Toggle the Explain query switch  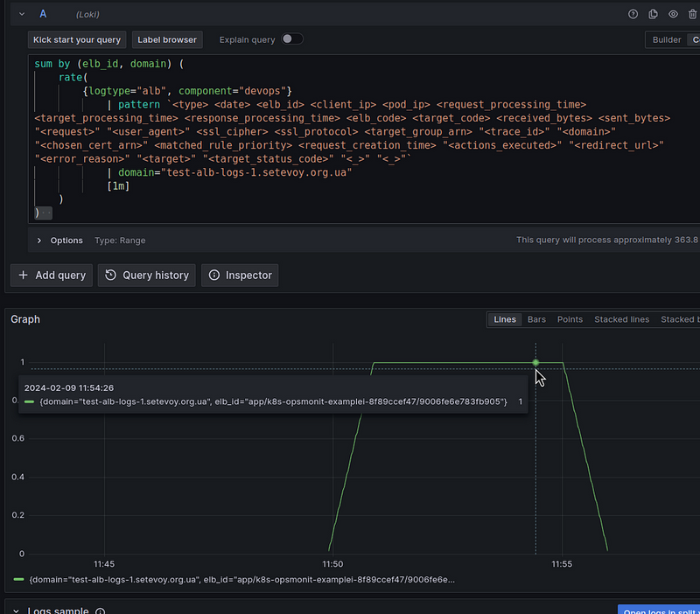tap(291, 39)
